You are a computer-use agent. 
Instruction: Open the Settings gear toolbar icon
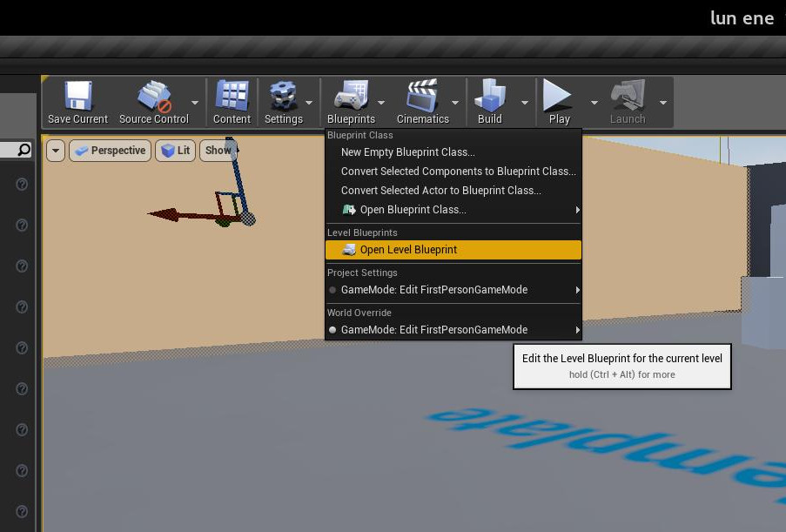283,96
